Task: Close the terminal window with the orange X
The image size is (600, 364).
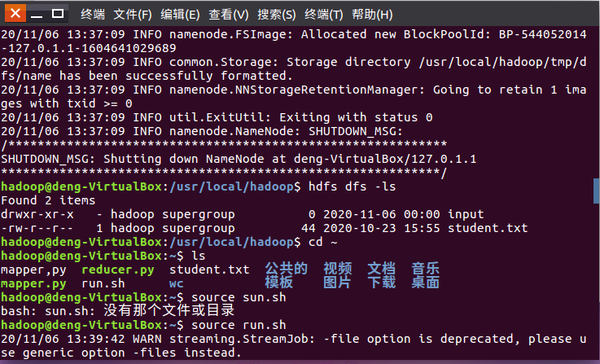Action: point(15,13)
